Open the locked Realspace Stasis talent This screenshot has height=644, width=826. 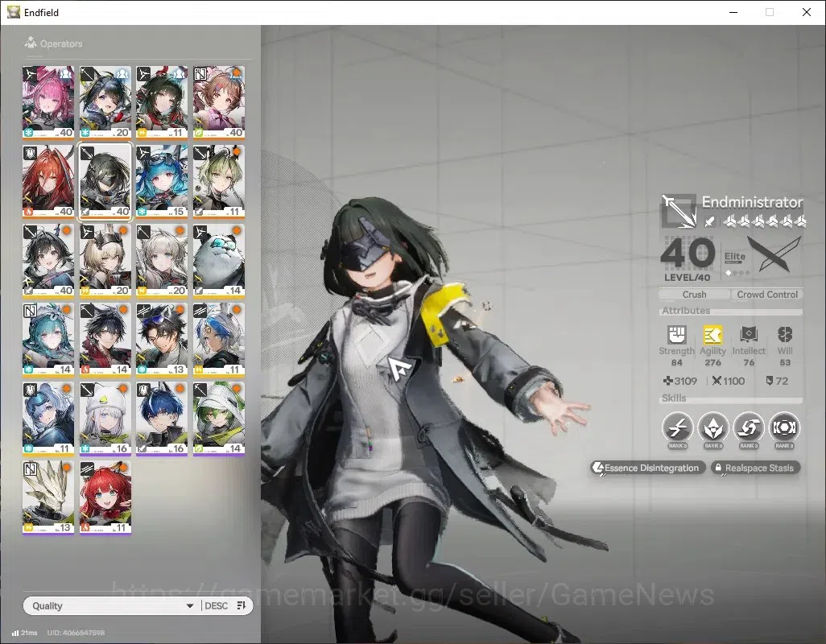coord(755,468)
